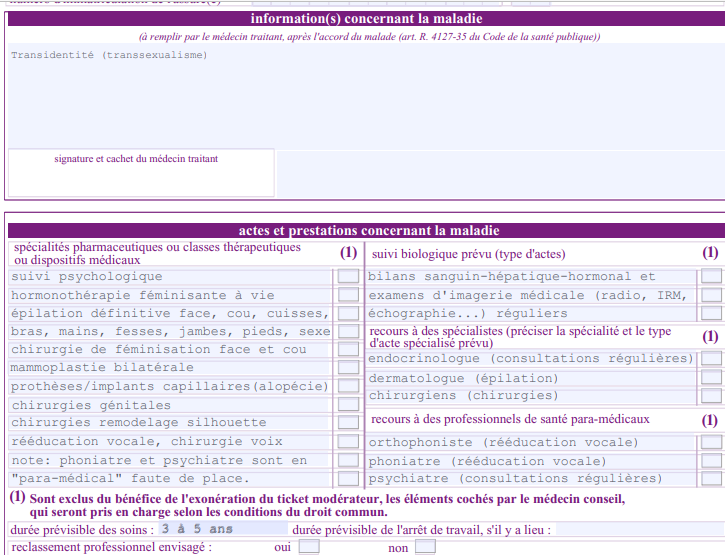Image resolution: width=725 pixels, height=555 pixels.
Task: Toggle checkbox beside 'mammoplastie bilatérale'
Action: coord(348,367)
